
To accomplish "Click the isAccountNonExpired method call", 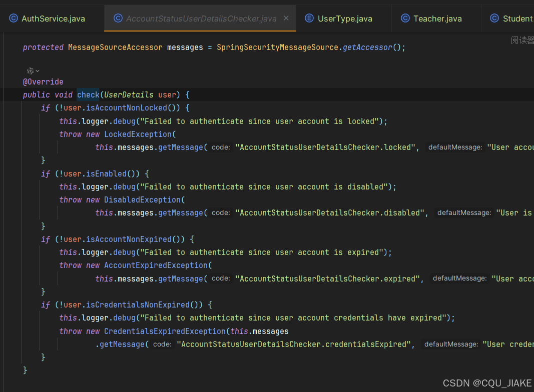I will (129, 239).
